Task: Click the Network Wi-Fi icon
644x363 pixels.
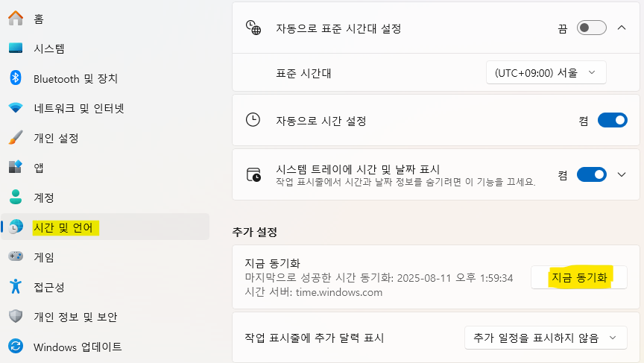Action: point(16,108)
